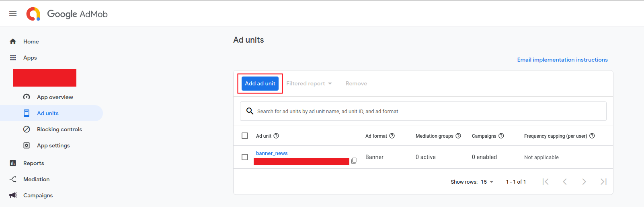Viewport: 644px width, 207px height.
Task: Go to the next page of results
Action: click(x=584, y=182)
